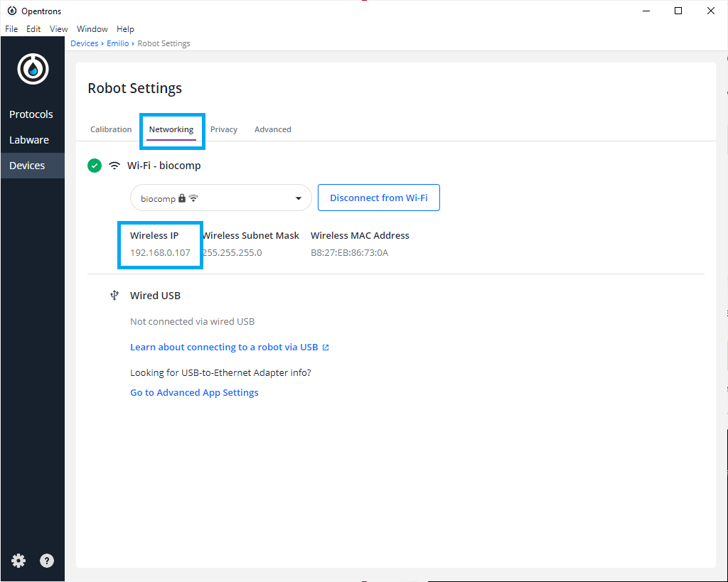728x582 pixels.
Task: Minimize the Opentrons window
Action: 646,11
